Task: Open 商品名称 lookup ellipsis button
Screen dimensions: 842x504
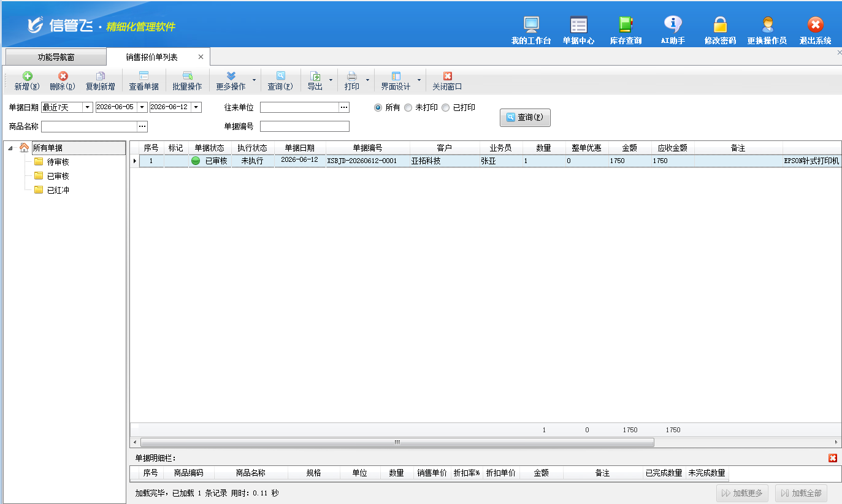Action: coord(142,126)
